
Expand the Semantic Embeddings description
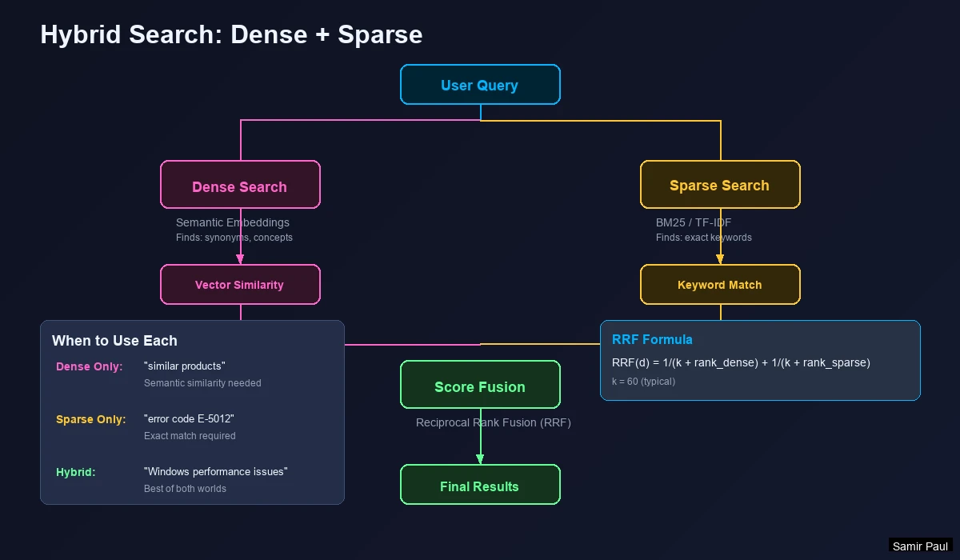[232, 222]
